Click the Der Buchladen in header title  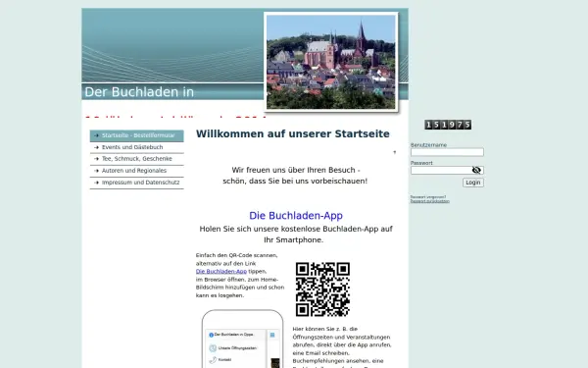pos(139,92)
